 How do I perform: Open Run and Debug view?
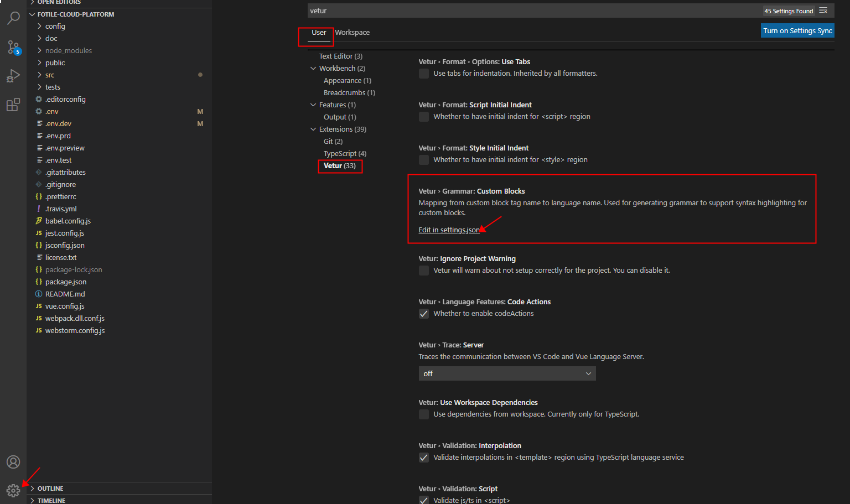(x=13, y=76)
